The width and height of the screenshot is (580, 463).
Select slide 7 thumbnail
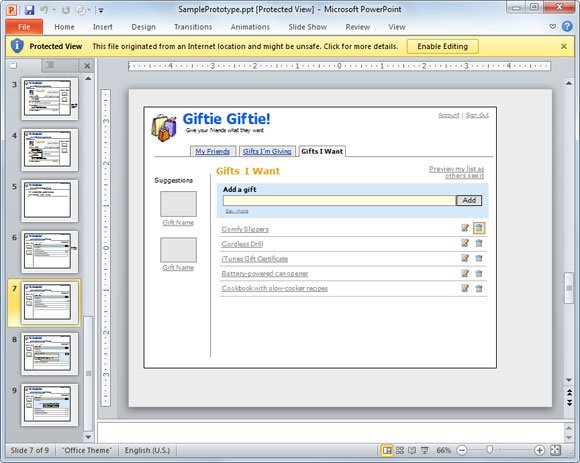coord(50,303)
